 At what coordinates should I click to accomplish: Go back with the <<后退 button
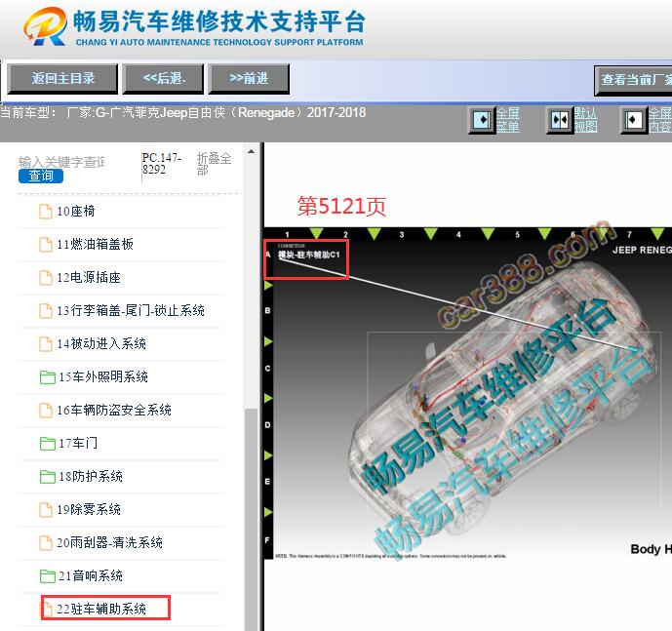click(163, 79)
